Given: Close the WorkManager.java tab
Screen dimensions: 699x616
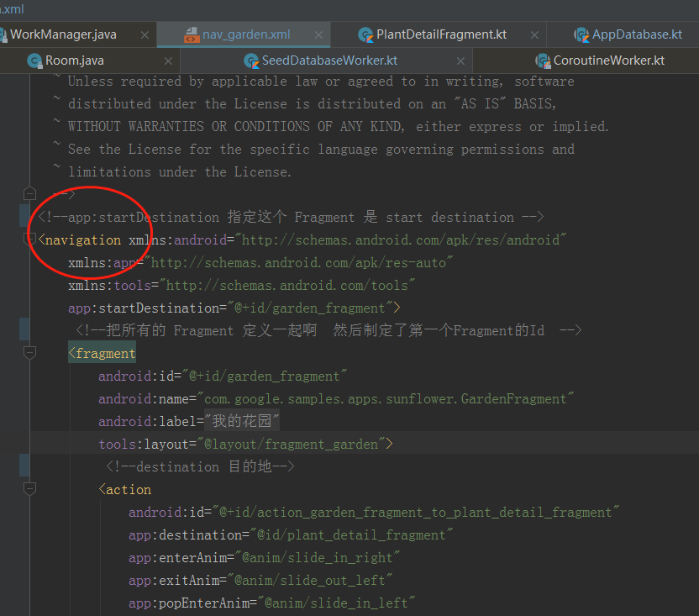Looking at the screenshot, I should (x=145, y=34).
